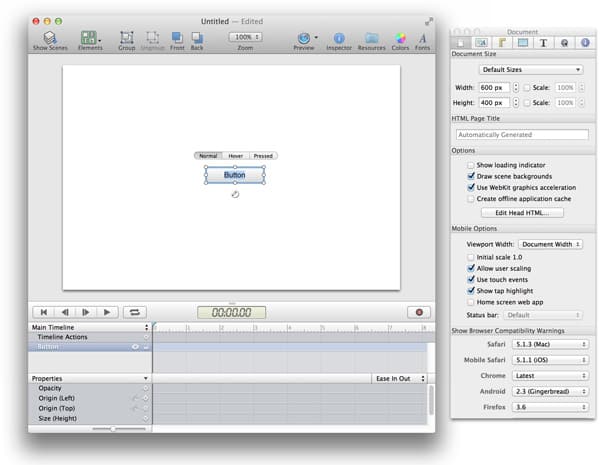Open the Viewport Width dropdown
This screenshot has height=465, width=600.
(x=550, y=243)
